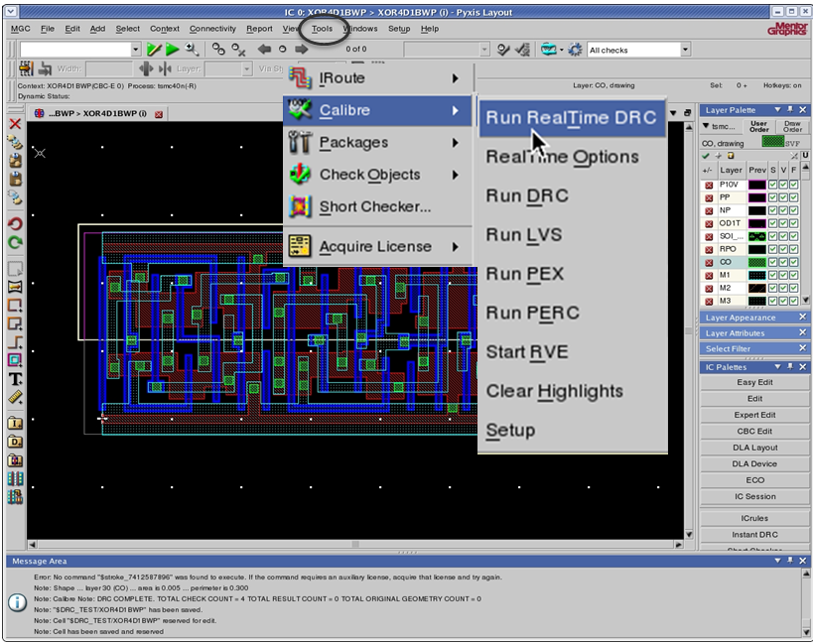Click the CO layer color swatch
Viewport: 813px width, 644px height.
(756, 262)
